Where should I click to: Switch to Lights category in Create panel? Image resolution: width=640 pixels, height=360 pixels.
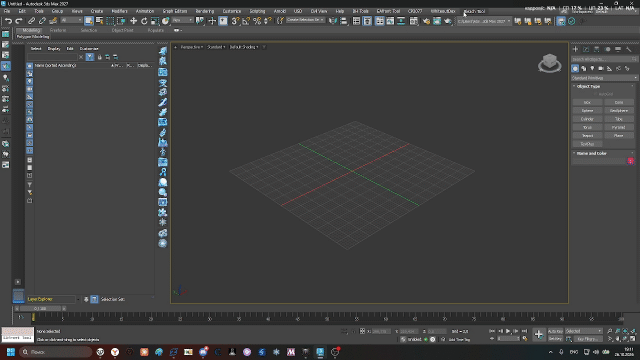point(592,69)
